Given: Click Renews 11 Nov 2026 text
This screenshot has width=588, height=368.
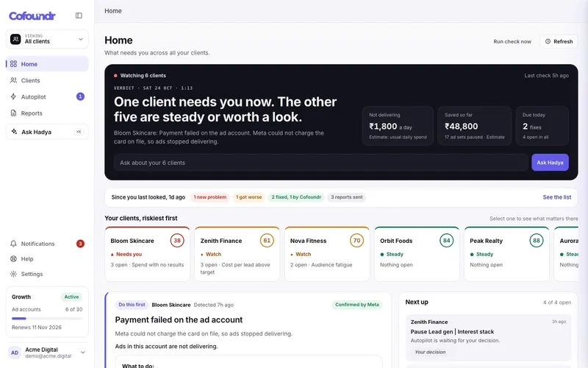Looking at the screenshot, I should pos(36,327).
